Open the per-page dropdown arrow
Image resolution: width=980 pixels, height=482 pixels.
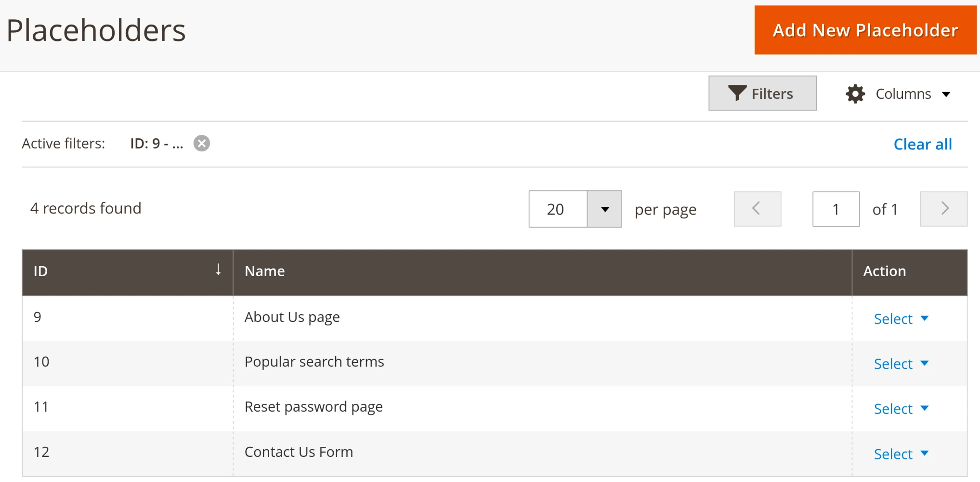click(604, 209)
